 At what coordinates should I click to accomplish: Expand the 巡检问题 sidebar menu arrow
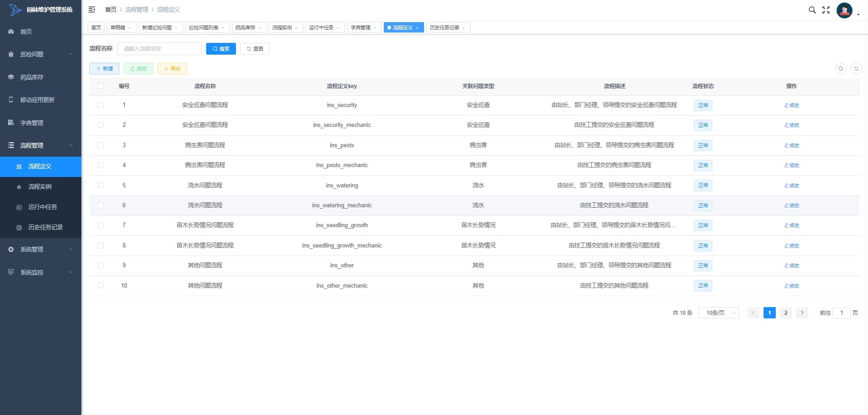[x=71, y=54]
